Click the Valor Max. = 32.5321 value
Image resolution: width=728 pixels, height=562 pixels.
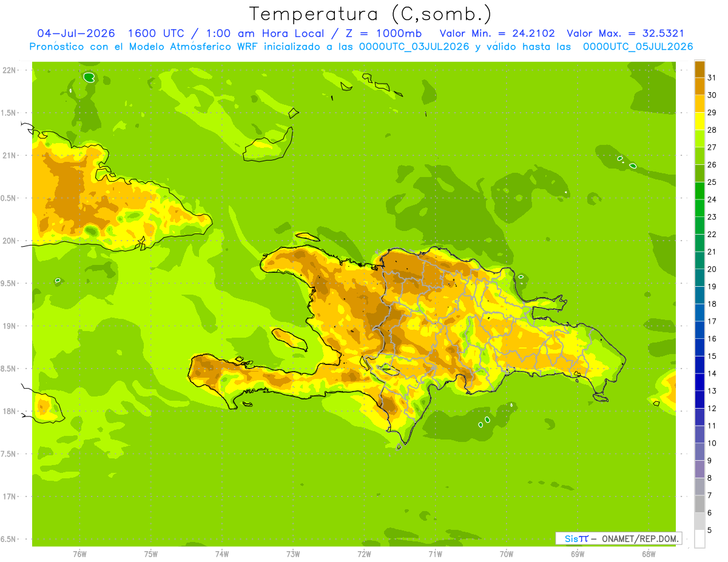625,33
